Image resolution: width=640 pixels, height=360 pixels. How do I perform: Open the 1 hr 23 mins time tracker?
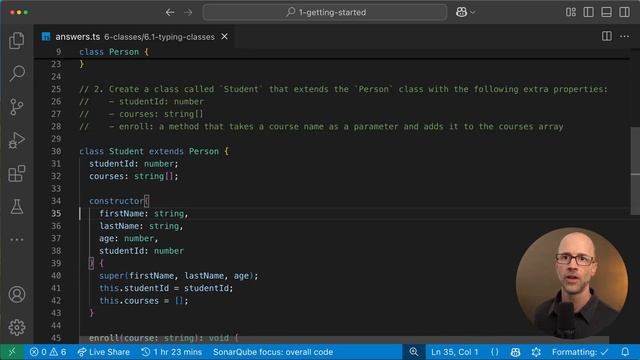pos(171,352)
